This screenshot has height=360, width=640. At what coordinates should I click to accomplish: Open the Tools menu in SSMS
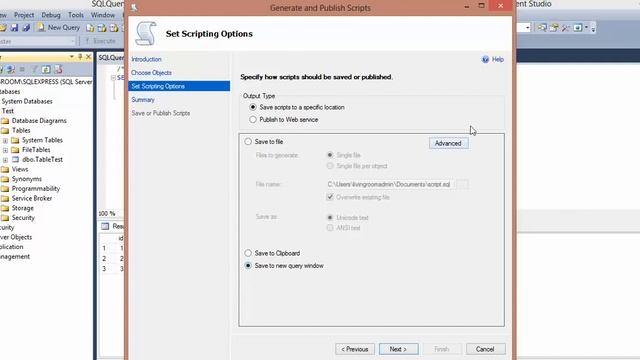click(x=76, y=15)
